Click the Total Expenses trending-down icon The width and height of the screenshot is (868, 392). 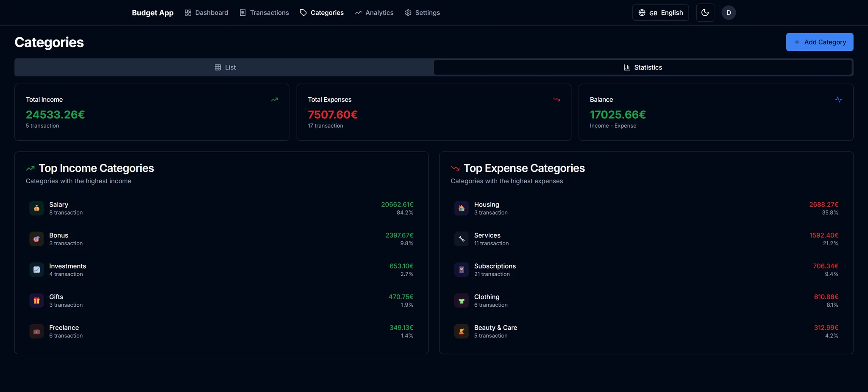pyautogui.click(x=556, y=100)
